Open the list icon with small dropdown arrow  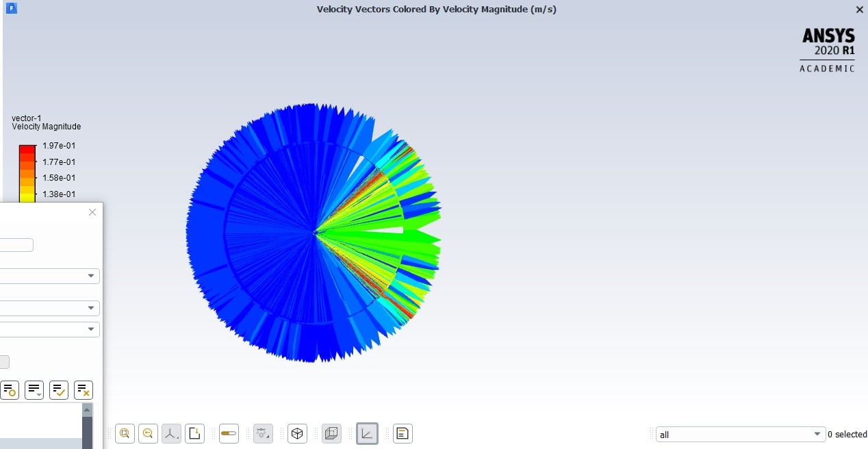pos(34,390)
